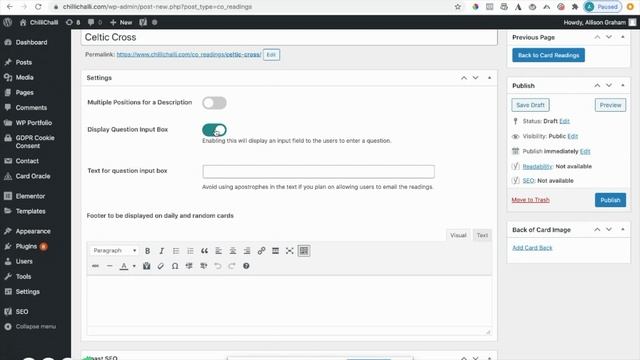The width and height of the screenshot is (640, 360).
Task: Open the WordPress logo menu
Action: pyautogui.click(x=7, y=22)
